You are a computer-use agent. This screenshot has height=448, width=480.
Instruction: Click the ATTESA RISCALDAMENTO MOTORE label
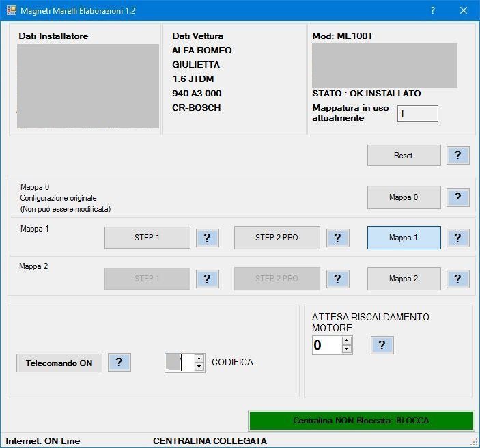370,322
